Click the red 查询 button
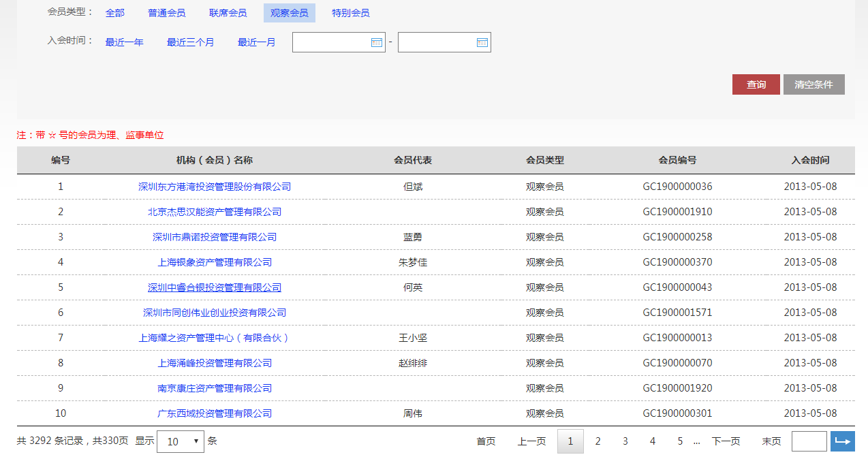The height and width of the screenshot is (459, 868). [756, 84]
